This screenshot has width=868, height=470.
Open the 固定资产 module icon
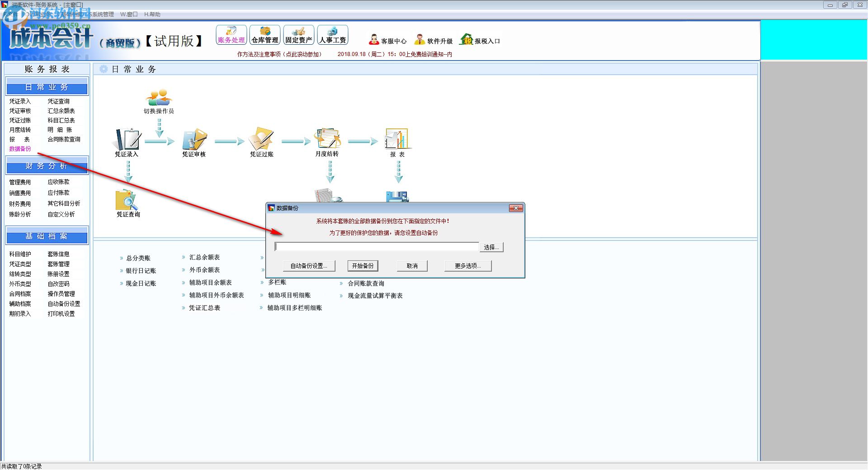[299, 35]
